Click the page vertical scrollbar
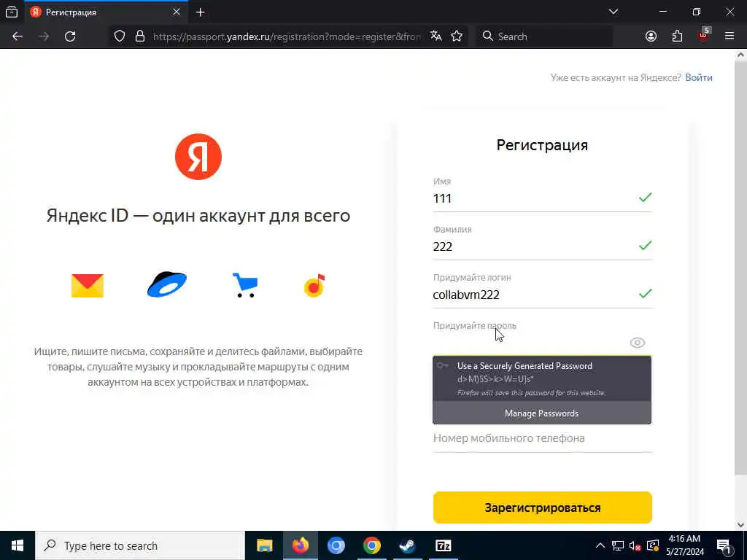The height and width of the screenshot is (560, 747). [x=741, y=267]
